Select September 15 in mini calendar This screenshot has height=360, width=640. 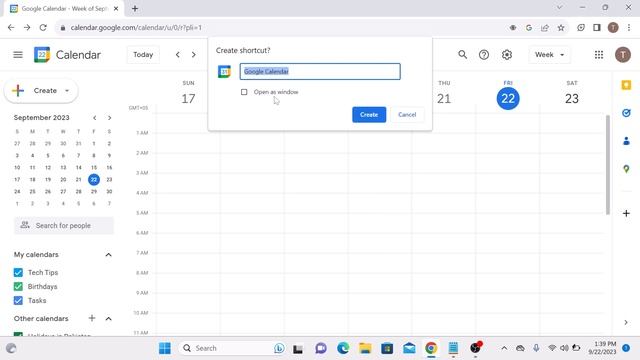pyautogui.click(x=94, y=167)
